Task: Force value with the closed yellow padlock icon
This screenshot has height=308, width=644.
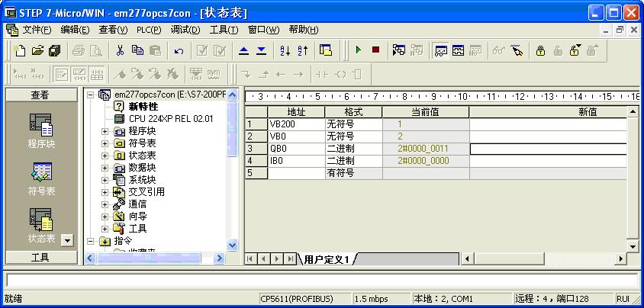Action: [540, 51]
